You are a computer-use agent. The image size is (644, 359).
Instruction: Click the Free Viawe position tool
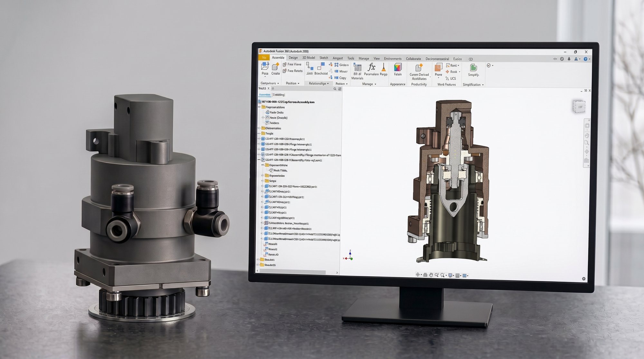[292, 64]
